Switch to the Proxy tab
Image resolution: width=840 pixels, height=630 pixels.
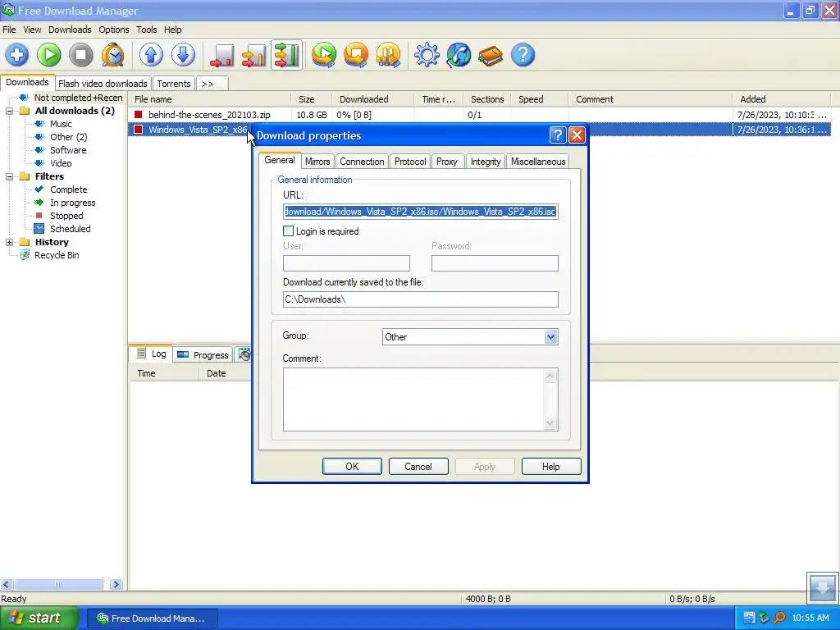(x=447, y=162)
